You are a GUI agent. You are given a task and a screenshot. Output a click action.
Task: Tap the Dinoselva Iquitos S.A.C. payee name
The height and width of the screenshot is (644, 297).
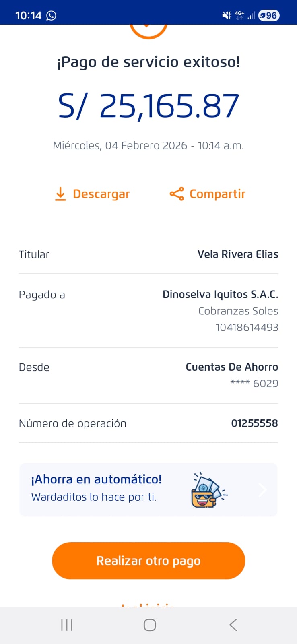coord(220,295)
